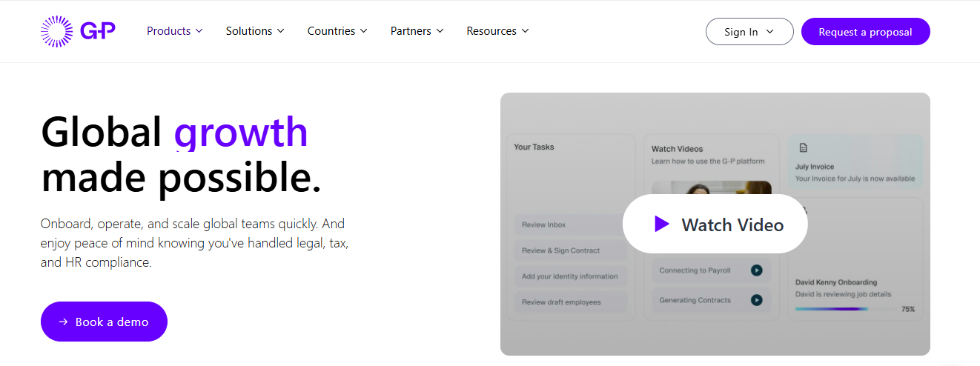The height and width of the screenshot is (366, 980).
Task: Click Add your identity information task
Action: click(x=570, y=276)
